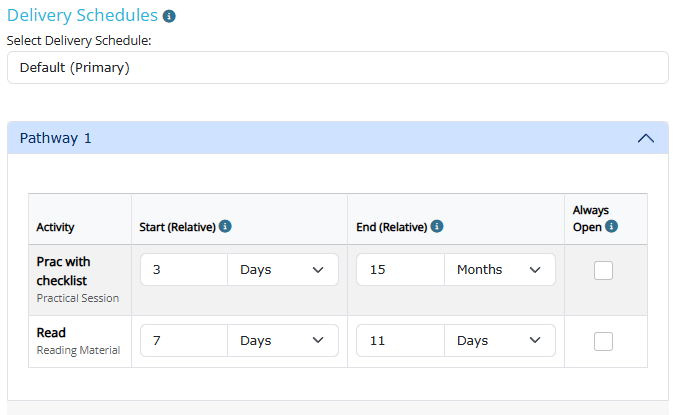Open the Months end unit dropdown
The image size is (679, 415).
tap(499, 270)
